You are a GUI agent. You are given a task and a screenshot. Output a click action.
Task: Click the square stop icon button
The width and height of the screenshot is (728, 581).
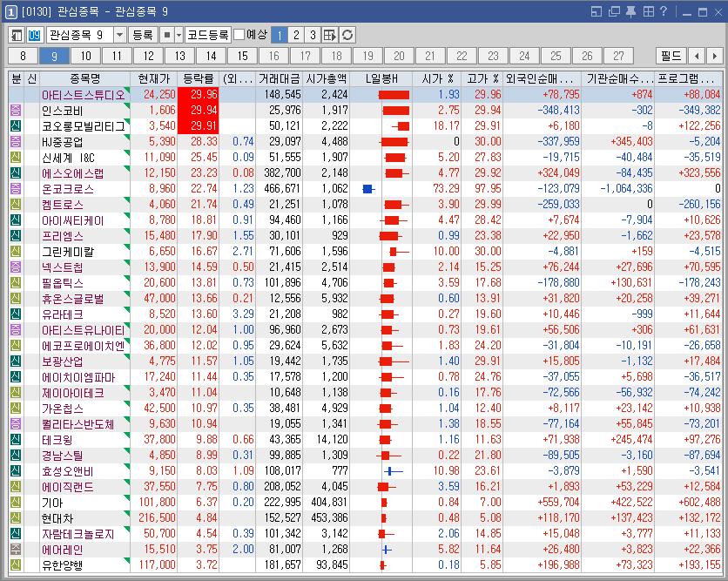[167, 35]
